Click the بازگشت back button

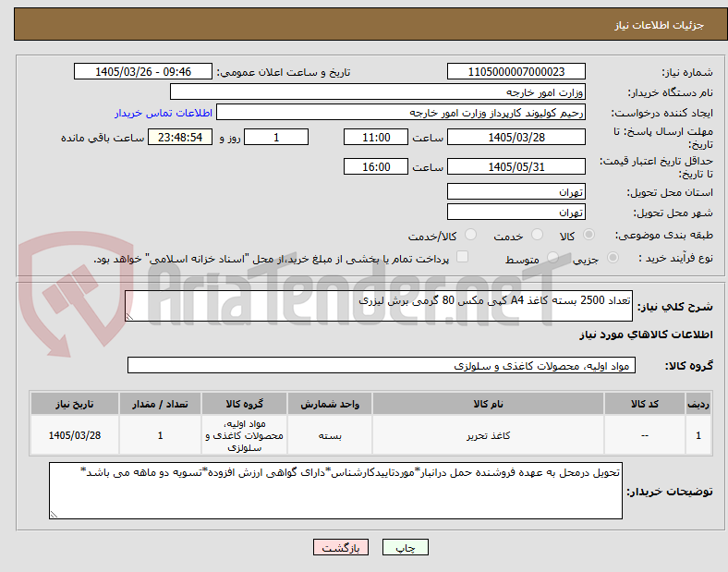coord(341,547)
